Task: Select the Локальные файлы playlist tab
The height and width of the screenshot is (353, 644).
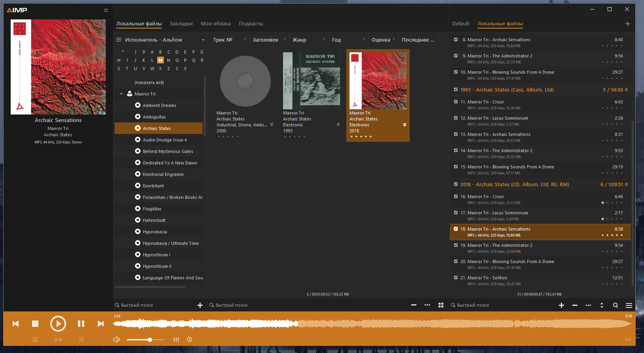Action: pyautogui.click(x=500, y=24)
